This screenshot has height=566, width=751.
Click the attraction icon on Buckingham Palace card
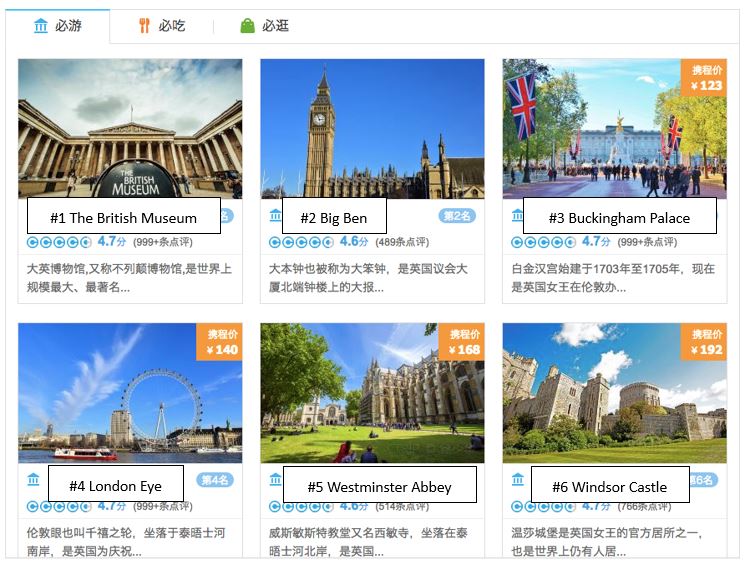pos(517,215)
